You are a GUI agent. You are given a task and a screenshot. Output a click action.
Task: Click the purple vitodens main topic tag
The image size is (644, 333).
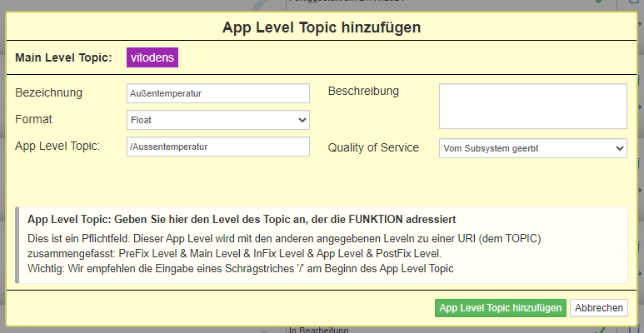tap(152, 57)
